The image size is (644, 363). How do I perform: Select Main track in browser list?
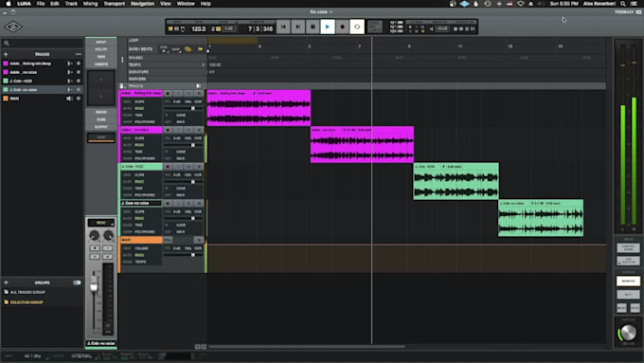click(42, 99)
